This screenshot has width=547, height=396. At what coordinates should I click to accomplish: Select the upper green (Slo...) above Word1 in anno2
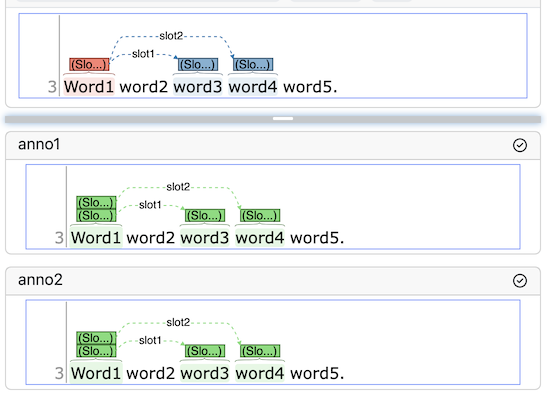[x=96, y=338]
